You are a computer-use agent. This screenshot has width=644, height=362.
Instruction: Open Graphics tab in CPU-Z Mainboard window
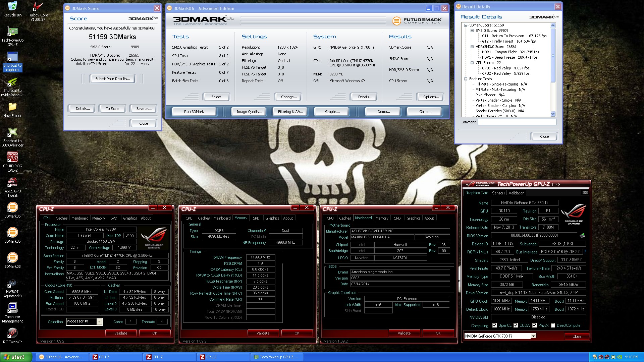(413, 218)
